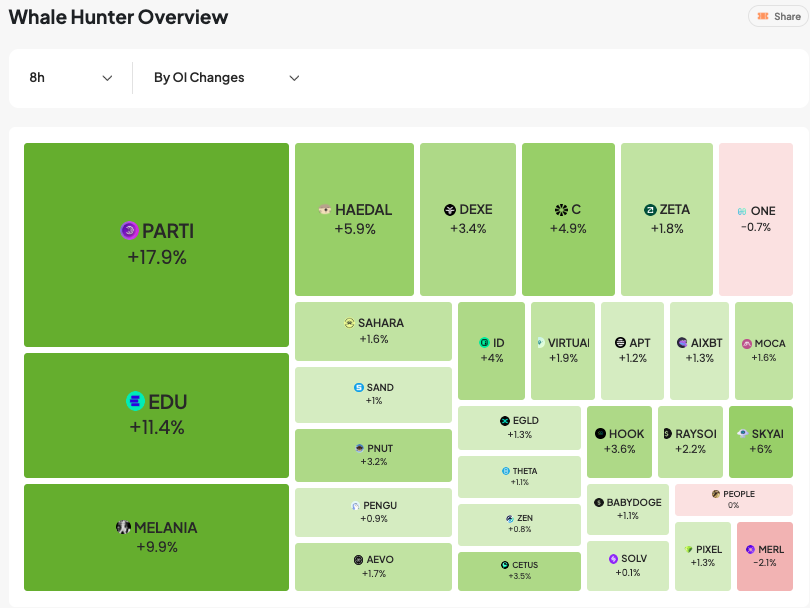Click the C +4.9% value

click(568, 229)
